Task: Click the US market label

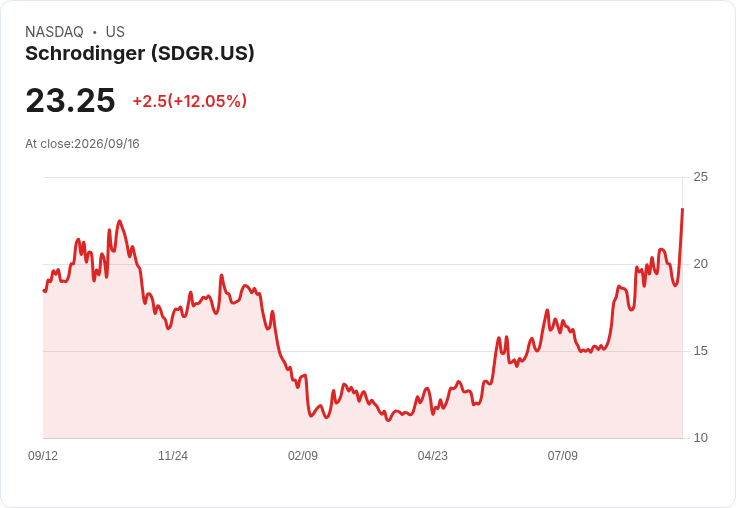Action: point(115,32)
